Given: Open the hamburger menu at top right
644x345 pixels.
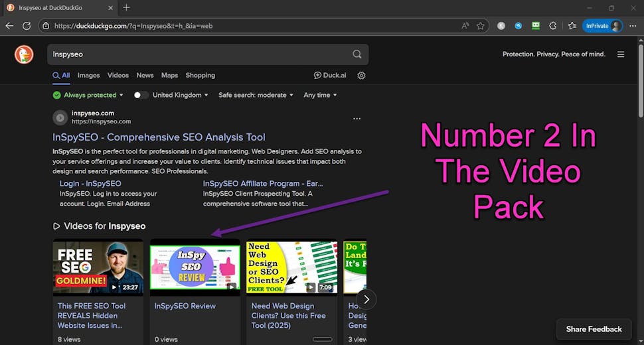Looking at the screenshot, I should coord(621,54).
